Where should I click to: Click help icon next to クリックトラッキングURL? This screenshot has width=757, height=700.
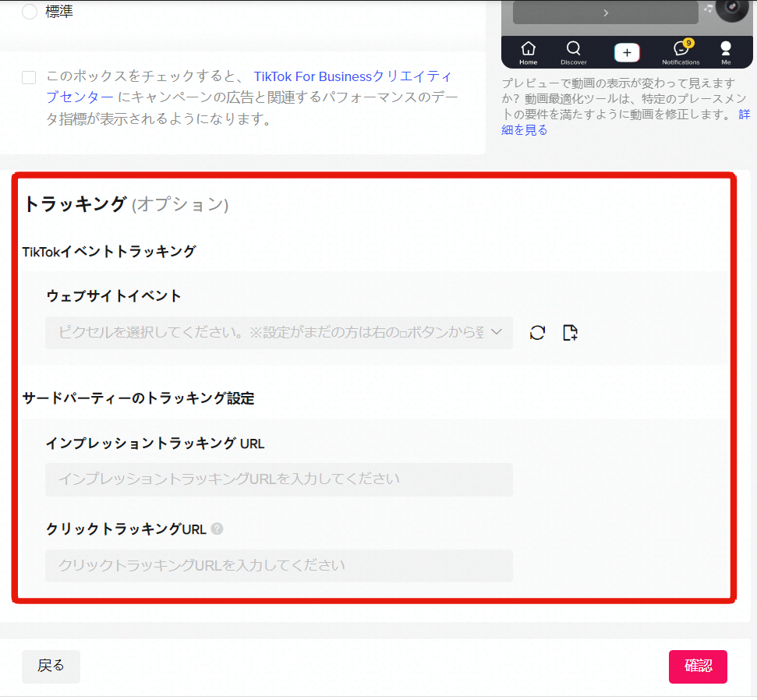point(218,529)
